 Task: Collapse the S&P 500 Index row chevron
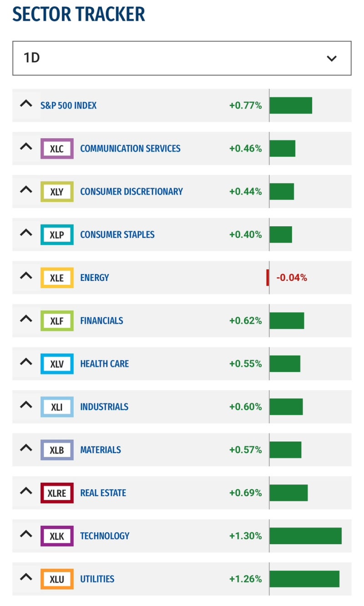[x=26, y=104]
